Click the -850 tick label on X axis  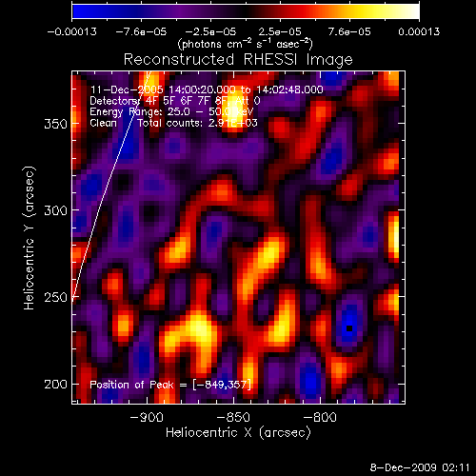point(233,417)
